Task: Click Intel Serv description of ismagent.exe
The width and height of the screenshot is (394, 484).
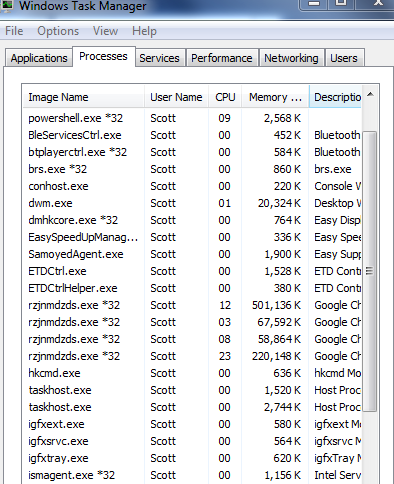Action: click(x=338, y=475)
